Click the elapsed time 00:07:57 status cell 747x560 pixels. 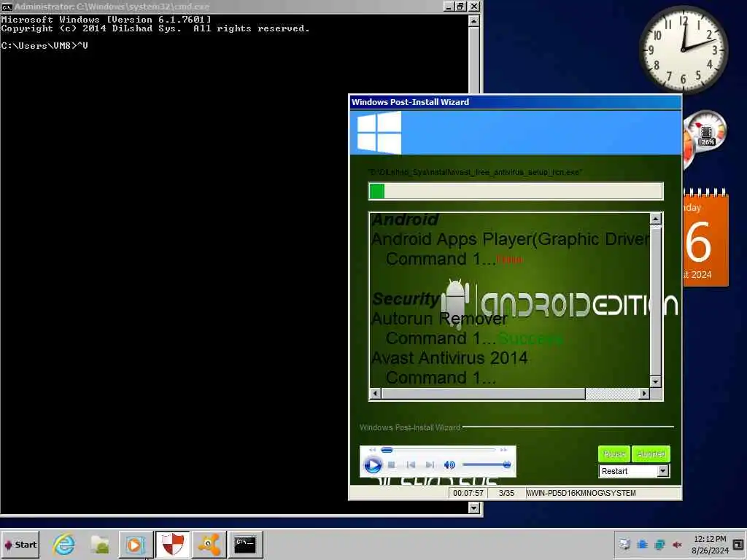468,493
